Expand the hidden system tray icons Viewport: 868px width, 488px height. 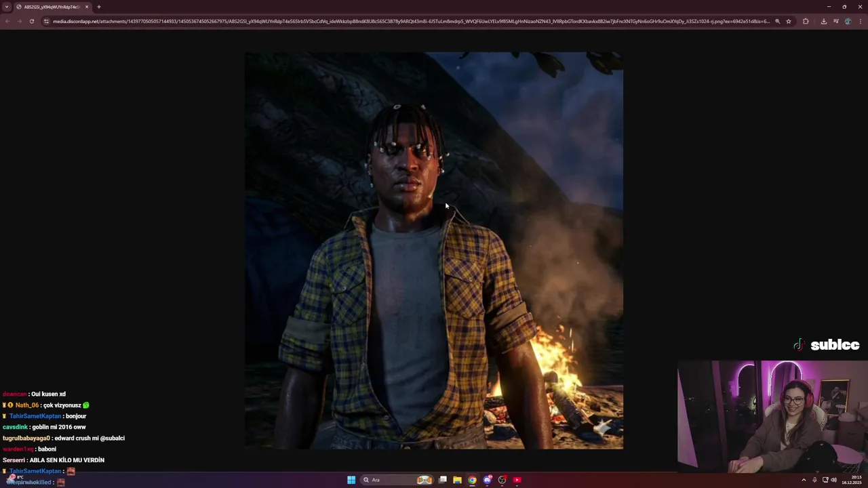point(804,480)
